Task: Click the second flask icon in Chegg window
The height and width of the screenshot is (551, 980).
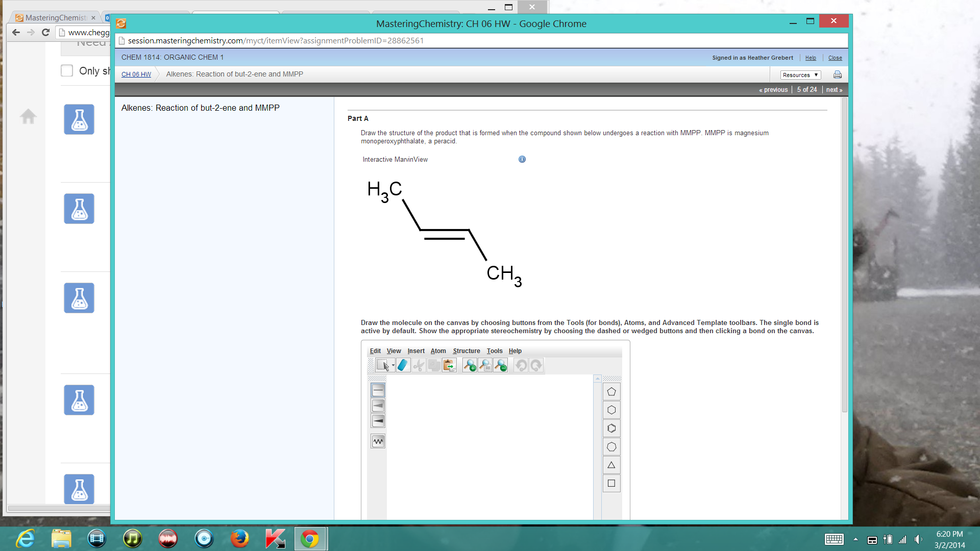Action: [79, 209]
